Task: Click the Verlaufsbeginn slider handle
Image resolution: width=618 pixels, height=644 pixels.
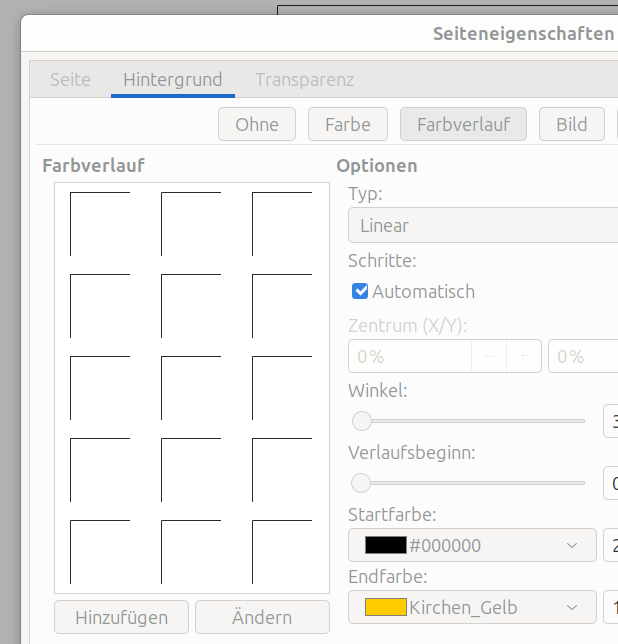Action: coord(362,483)
